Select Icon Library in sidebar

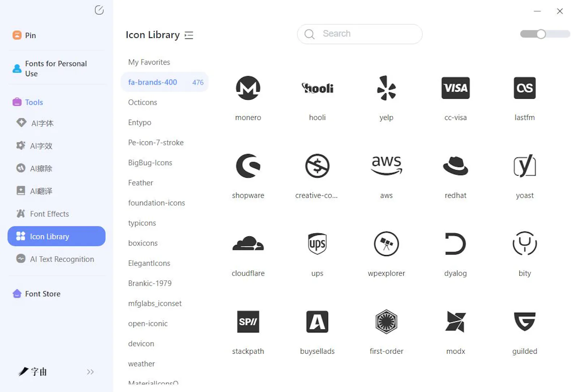point(56,236)
